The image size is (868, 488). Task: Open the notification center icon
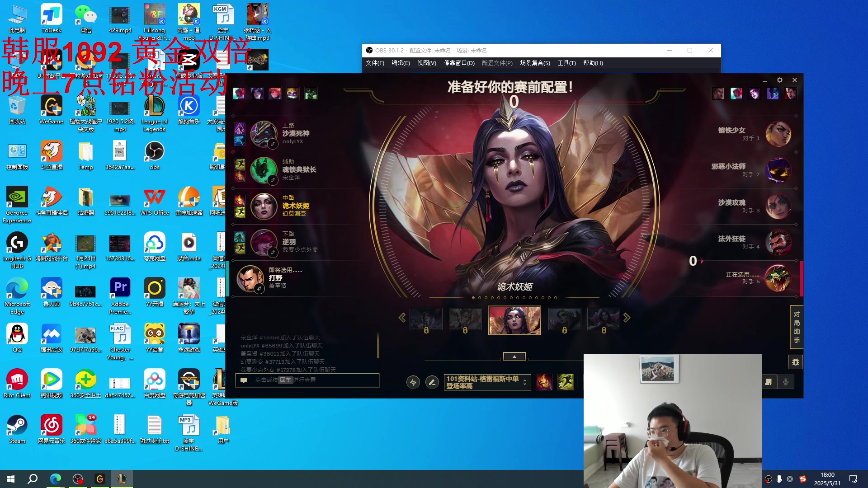click(853, 479)
